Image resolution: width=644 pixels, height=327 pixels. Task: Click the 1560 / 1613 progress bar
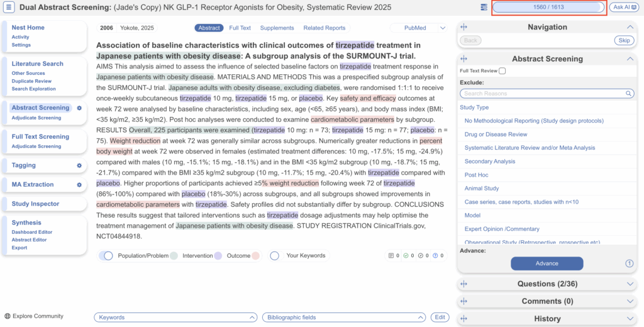(548, 8)
